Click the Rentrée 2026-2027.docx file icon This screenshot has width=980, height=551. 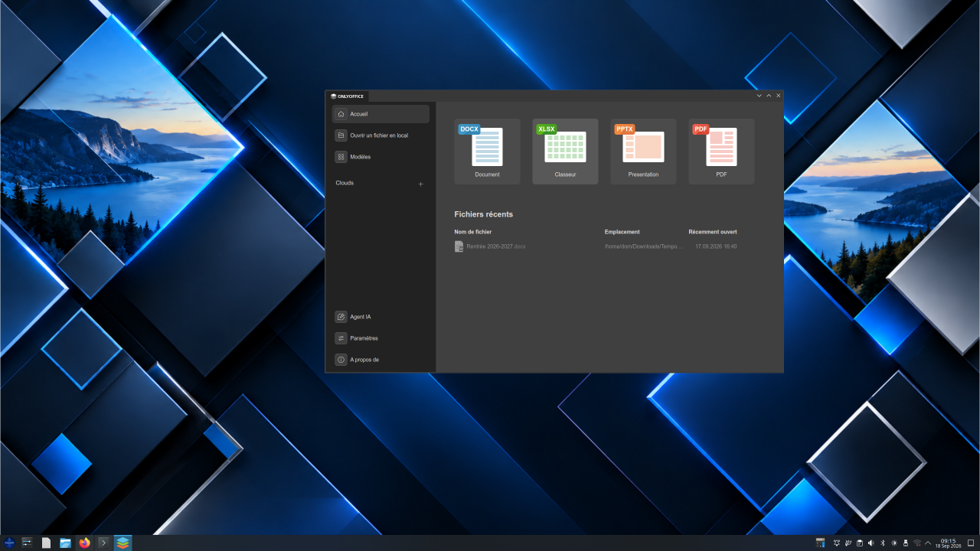click(x=459, y=246)
